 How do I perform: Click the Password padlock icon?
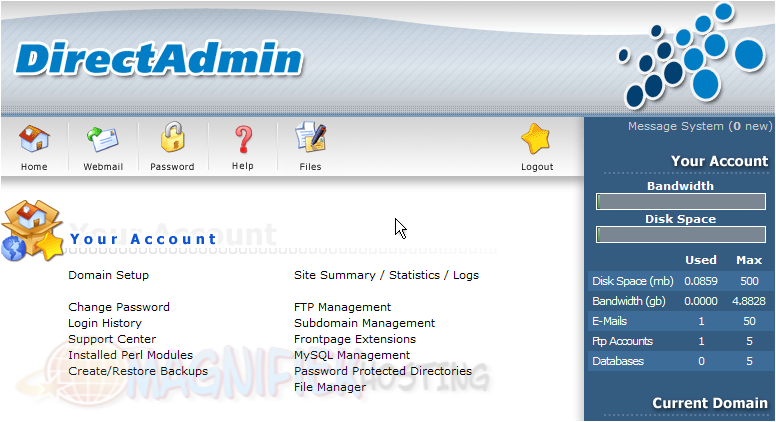pyautogui.click(x=172, y=137)
